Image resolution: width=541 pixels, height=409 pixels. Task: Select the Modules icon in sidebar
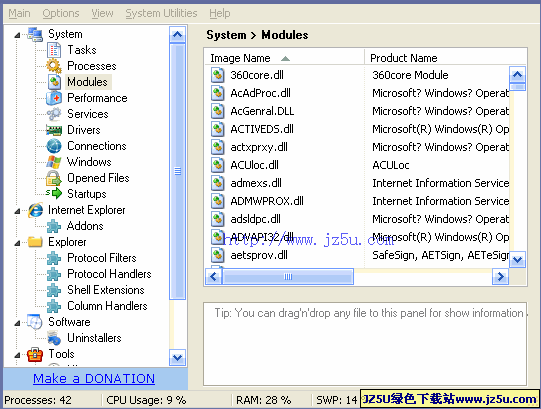pos(54,82)
